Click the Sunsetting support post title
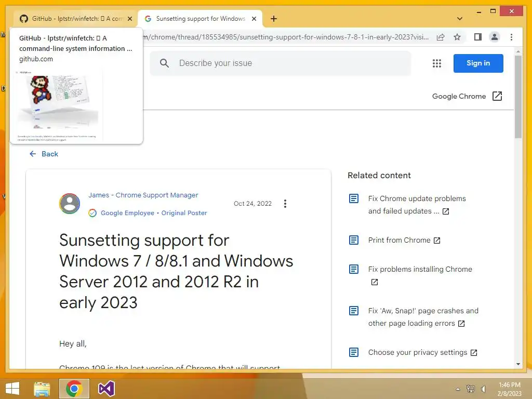The image size is (532, 399). 176,271
